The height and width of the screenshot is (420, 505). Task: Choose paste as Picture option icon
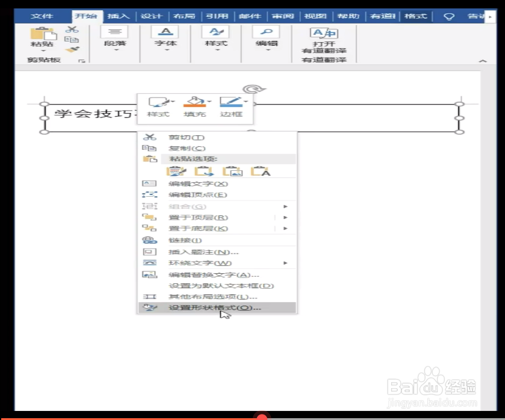(232, 171)
